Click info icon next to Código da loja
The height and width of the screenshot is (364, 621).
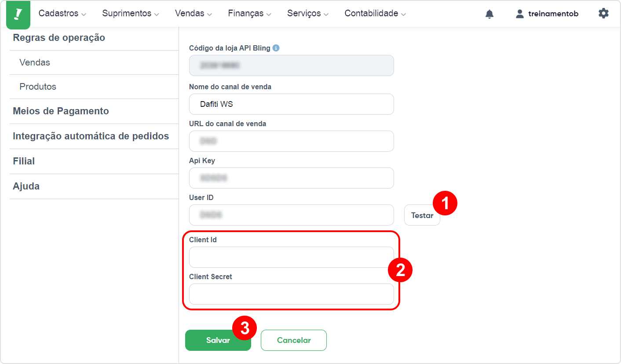pos(276,48)
